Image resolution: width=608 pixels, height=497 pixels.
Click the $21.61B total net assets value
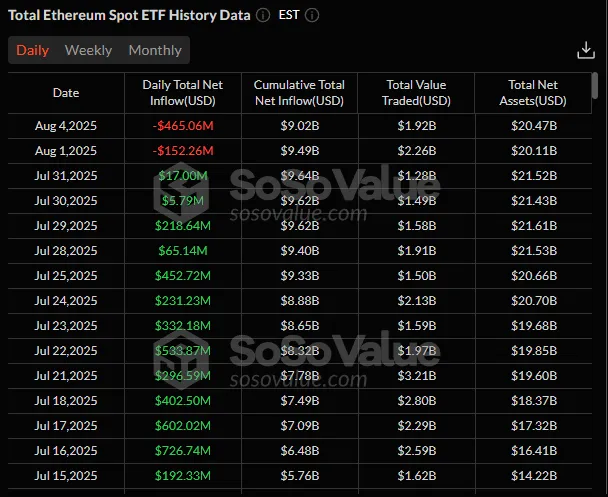coord(535,225)
